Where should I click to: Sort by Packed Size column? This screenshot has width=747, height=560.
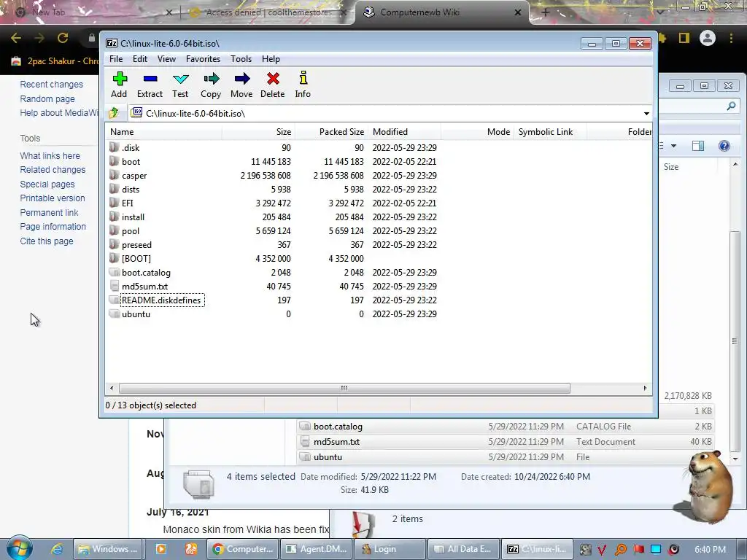(331, 132)
